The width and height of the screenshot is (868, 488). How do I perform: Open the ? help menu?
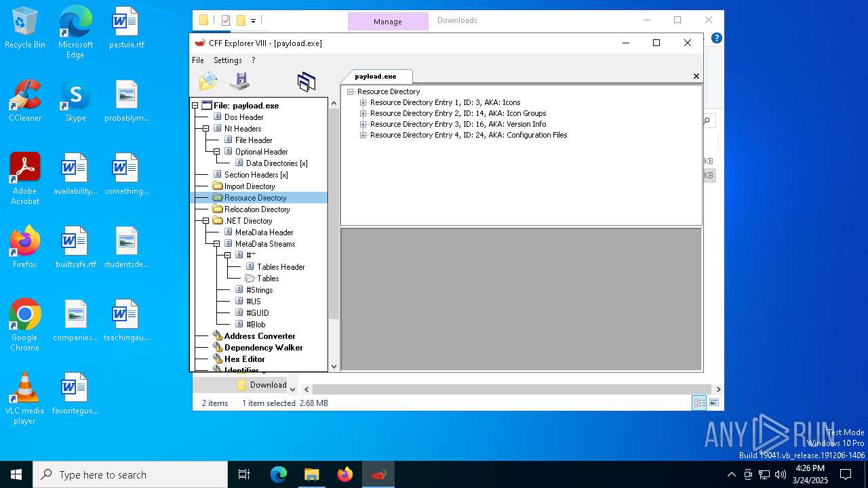tap(254, 60)
